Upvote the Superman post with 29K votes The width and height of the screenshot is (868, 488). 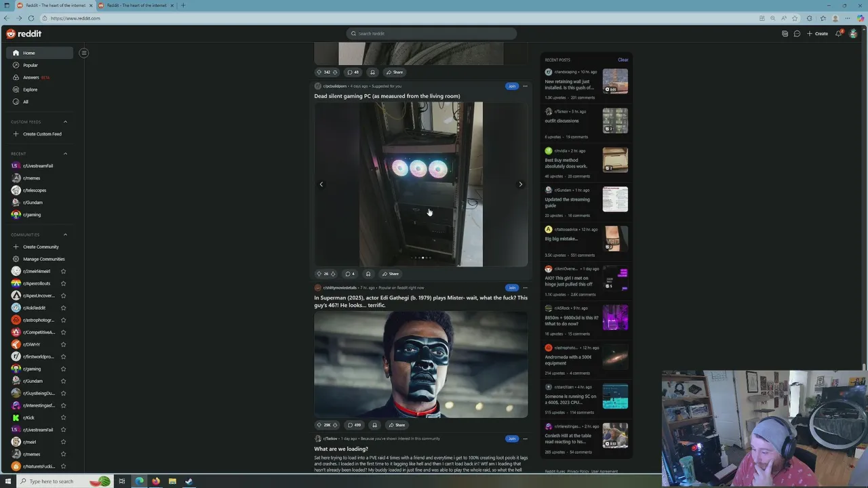click(x=319, y=425)
